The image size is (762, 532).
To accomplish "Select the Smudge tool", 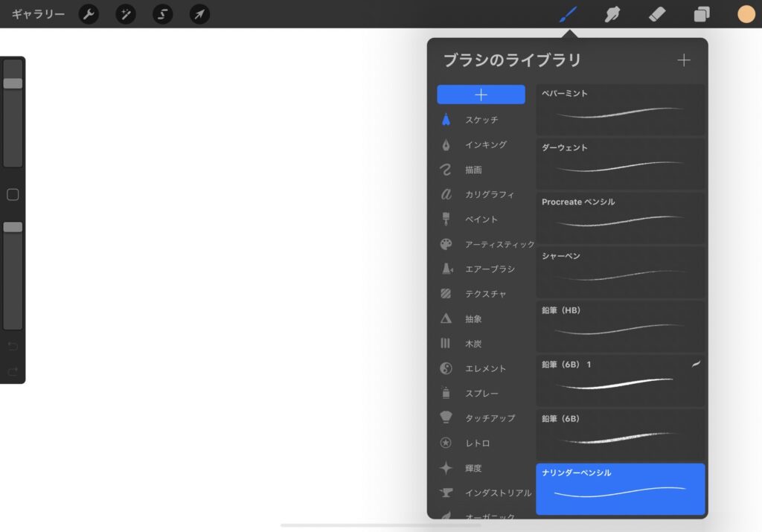I will tap(612, 13).
